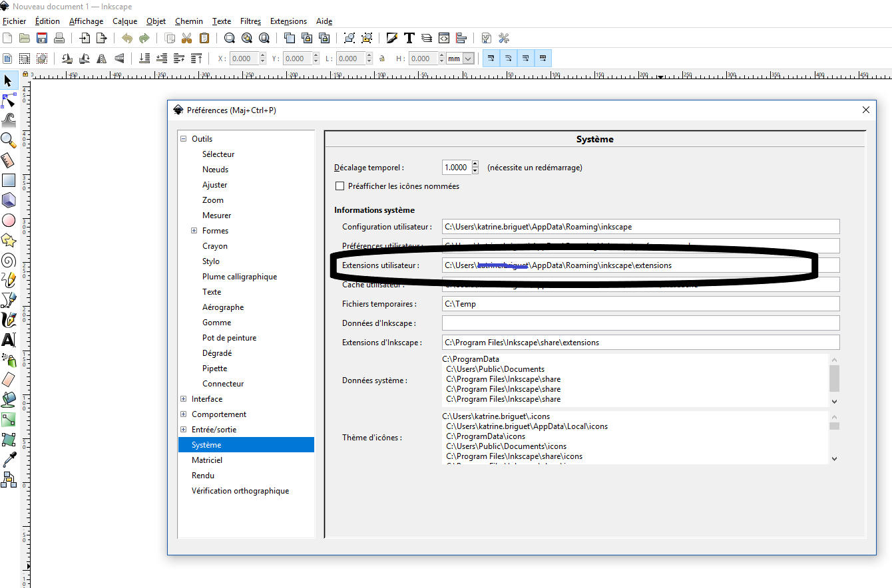Viewport: 892px width, 588px height.
Task: Expand the Interface preferences section
Action: [x=184, y=399]
